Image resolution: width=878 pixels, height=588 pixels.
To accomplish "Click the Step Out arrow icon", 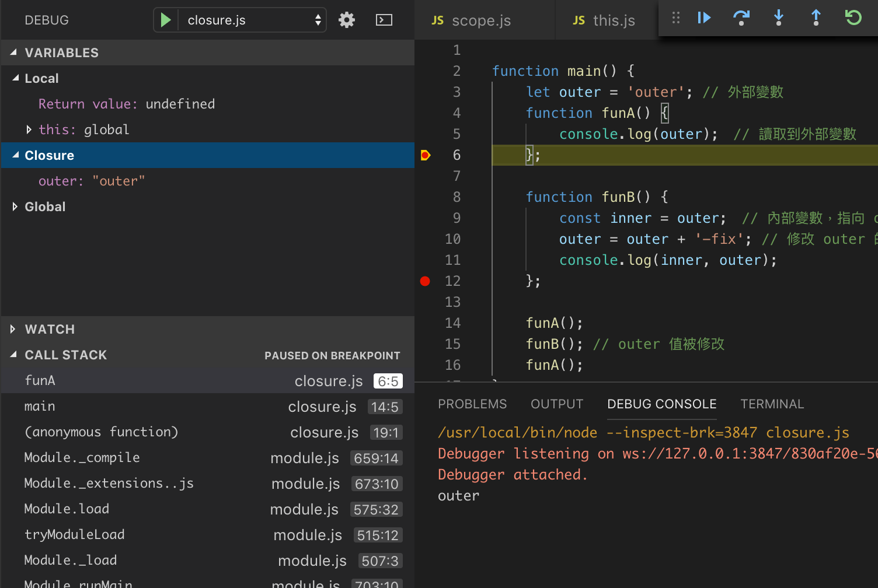I will (816, 18).
